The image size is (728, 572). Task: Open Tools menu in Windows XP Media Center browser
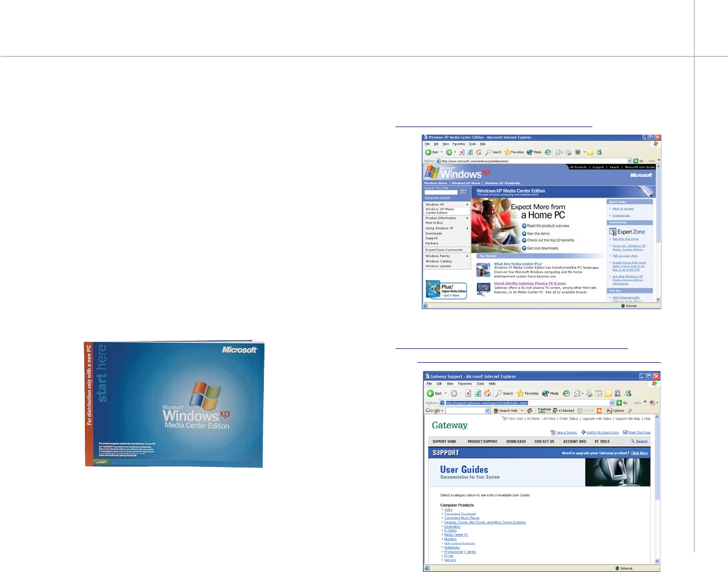coord(472,144)
